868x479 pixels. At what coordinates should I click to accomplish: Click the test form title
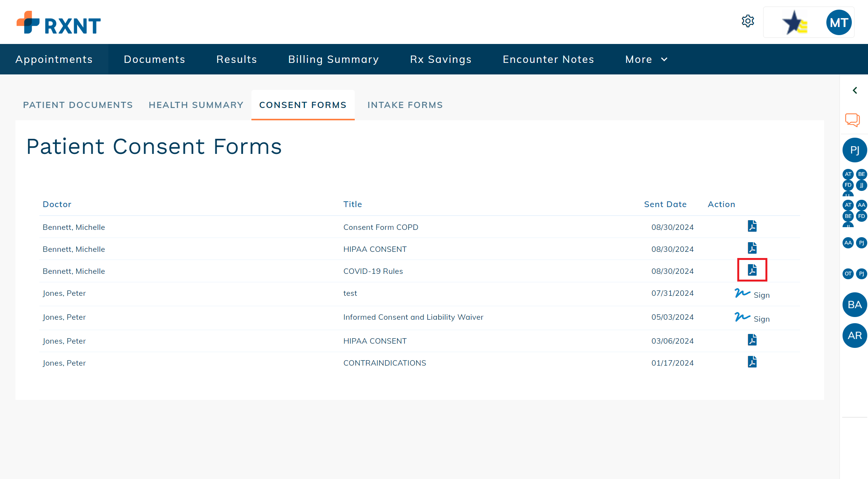coord(350,293)
